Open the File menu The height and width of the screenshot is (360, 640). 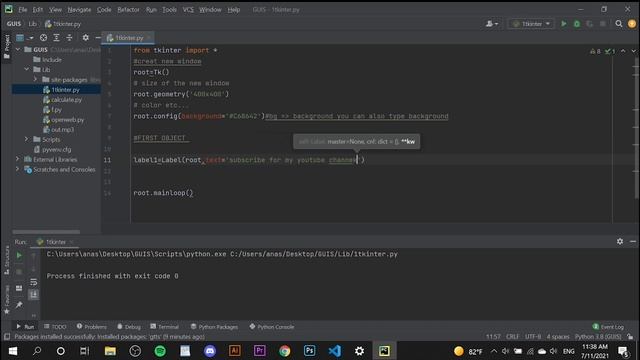(22, 9)
